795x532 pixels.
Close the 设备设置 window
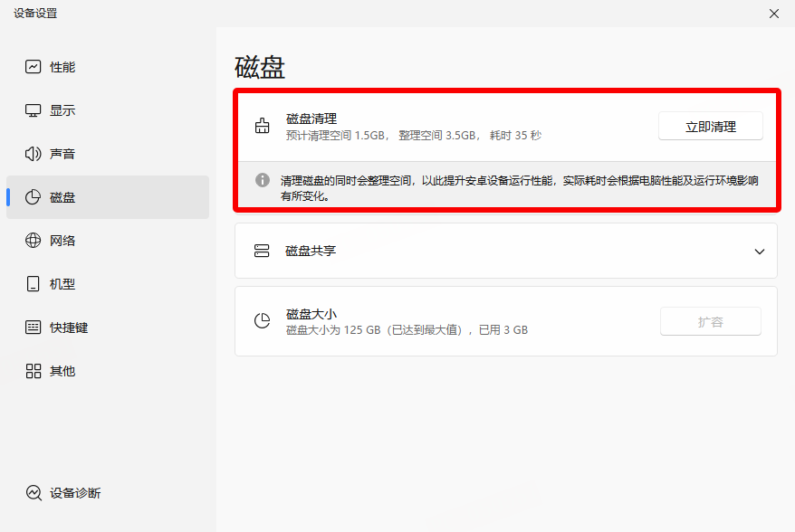(773, 14)
